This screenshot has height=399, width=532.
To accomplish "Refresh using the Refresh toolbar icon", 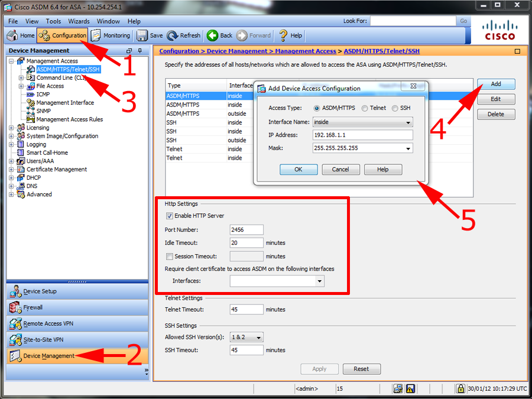I will coord(184,35).
